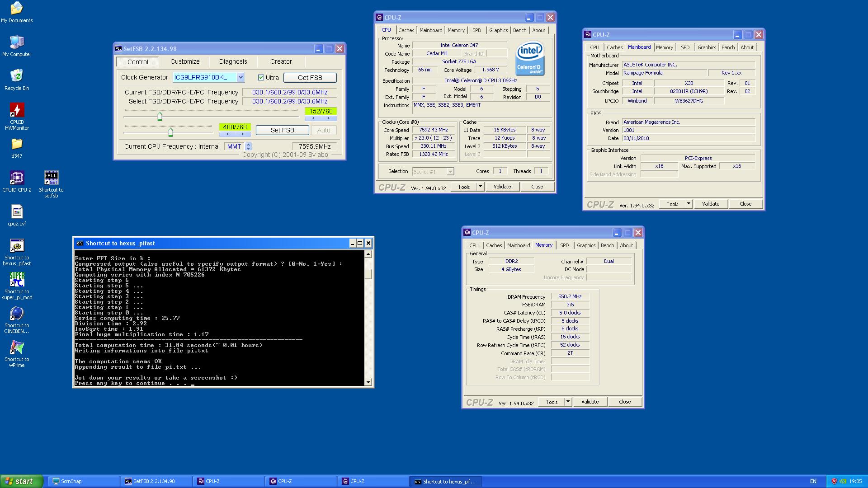This screenshot has height=488, width=868.
Task: Click the Intel Celeron D logo
Action: (x=530, y=59)
